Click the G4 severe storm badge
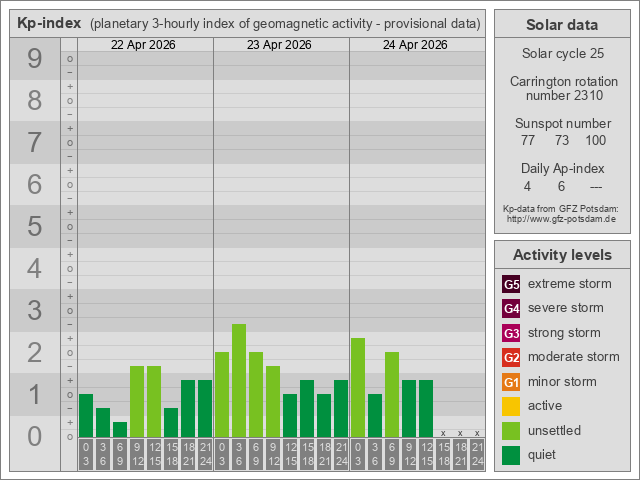 pos(511,308)
